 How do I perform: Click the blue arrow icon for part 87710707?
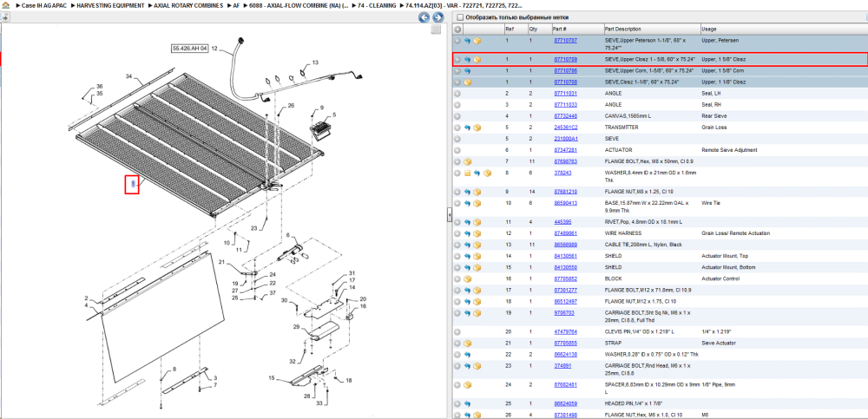467,41
